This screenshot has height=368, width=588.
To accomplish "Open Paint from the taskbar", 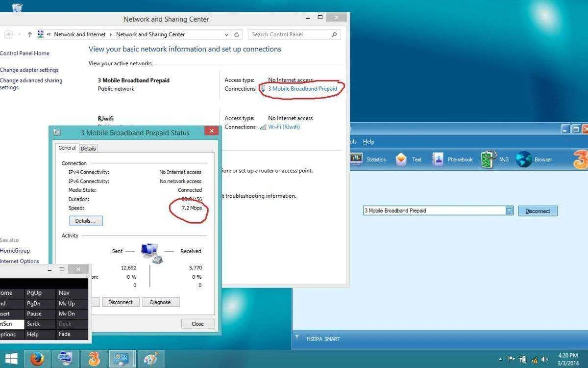I will coord(150,359).
